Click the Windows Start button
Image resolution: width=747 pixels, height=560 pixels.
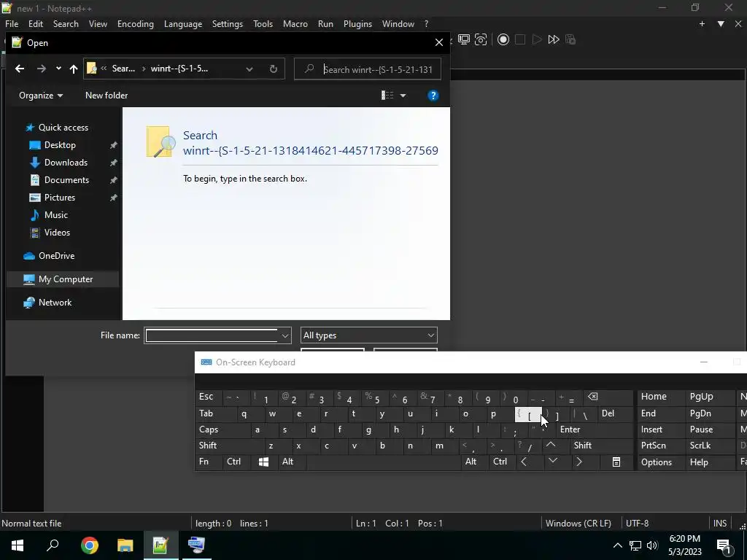point(18,545)
